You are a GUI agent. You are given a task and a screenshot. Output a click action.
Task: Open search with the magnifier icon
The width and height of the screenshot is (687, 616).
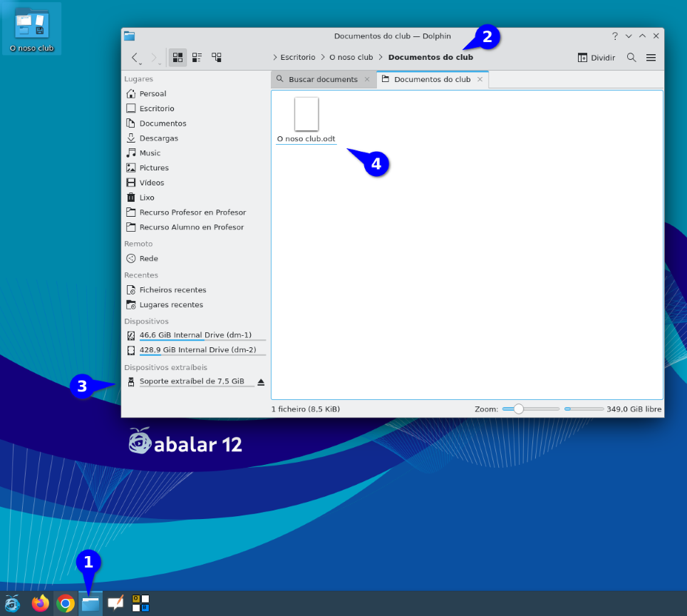click(631, 58)
